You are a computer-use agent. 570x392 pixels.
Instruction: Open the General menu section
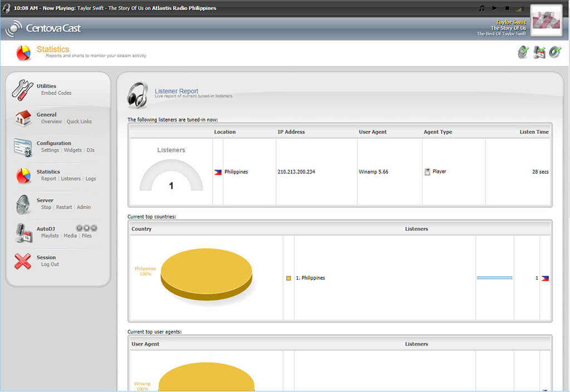[47, 115]
